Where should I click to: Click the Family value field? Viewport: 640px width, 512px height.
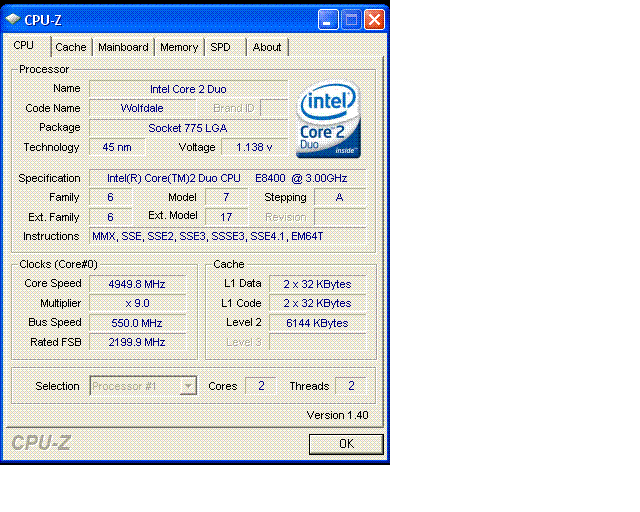pyautogui.click(x=110, y=197)
